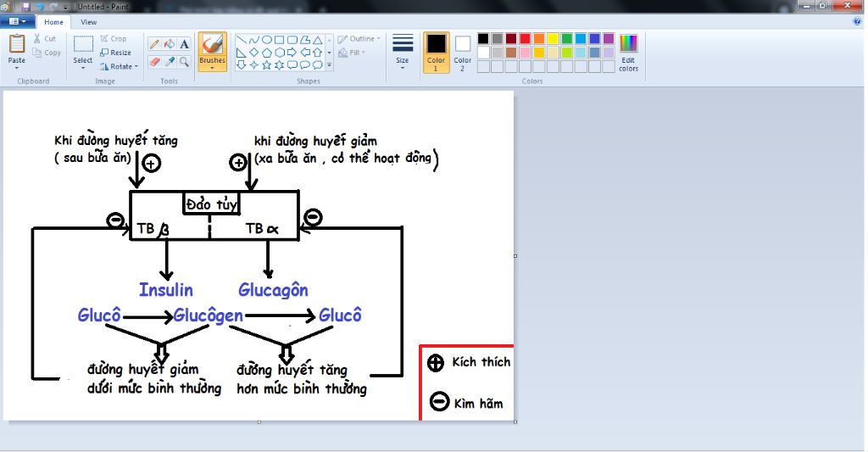Image resolution: width=868 pixels, height=452 pixels.
Task: Pick the Diamond shape
Action: (x=254, y=53)
